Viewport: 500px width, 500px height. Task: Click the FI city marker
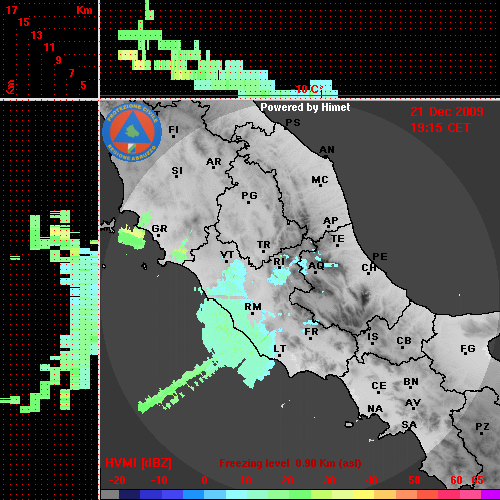[173, 131]
